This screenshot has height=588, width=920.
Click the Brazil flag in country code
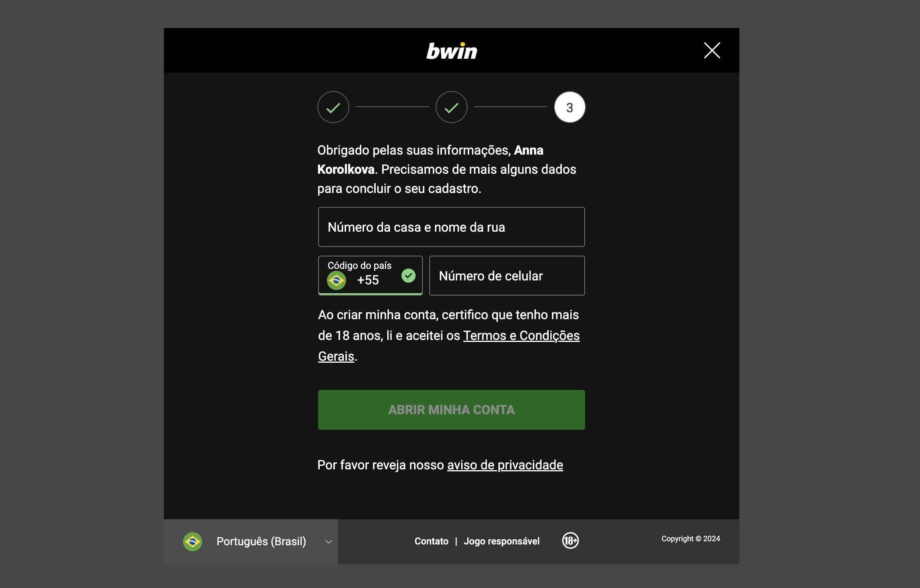click(337, 280)
